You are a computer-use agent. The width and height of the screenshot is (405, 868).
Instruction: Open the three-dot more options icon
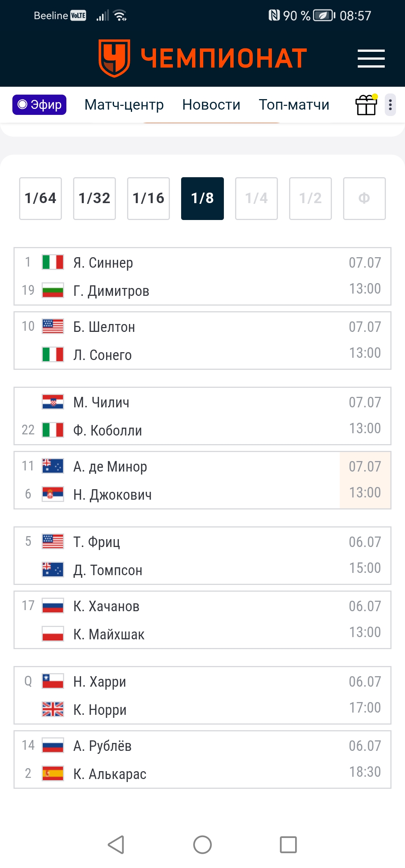click(390, 105)
